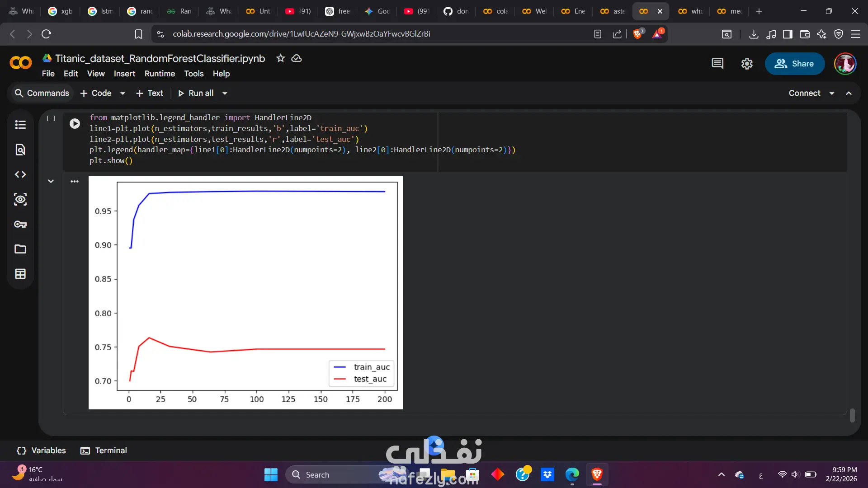Image resolution: width=868 pixels, height=488 pixels.
Task: Open the data table icon in sidebar
Action: click(x=20, y=274)
